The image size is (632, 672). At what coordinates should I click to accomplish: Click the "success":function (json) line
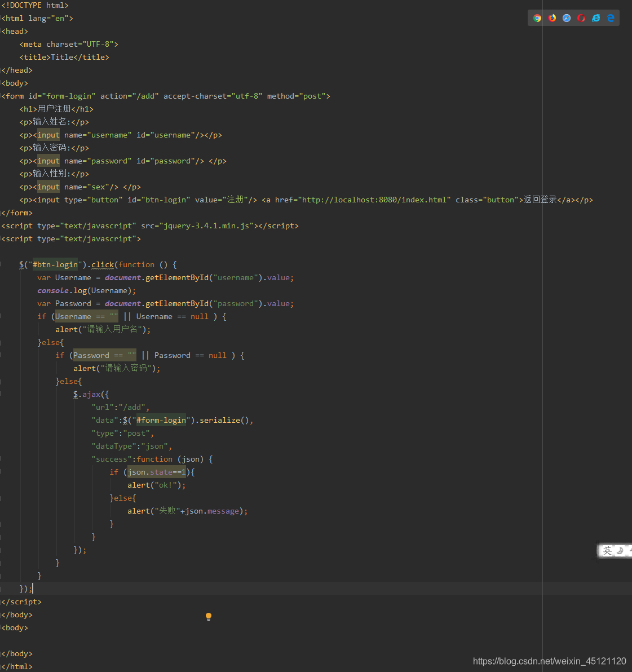pos(152,459)
